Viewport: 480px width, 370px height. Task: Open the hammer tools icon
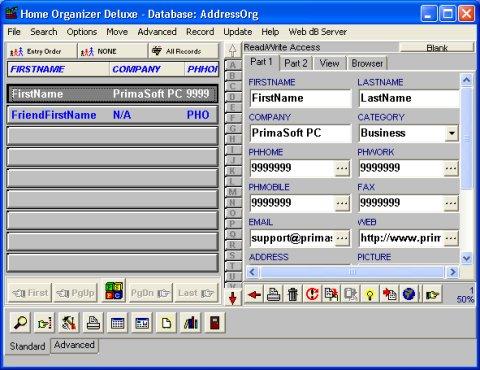[69, 322]
